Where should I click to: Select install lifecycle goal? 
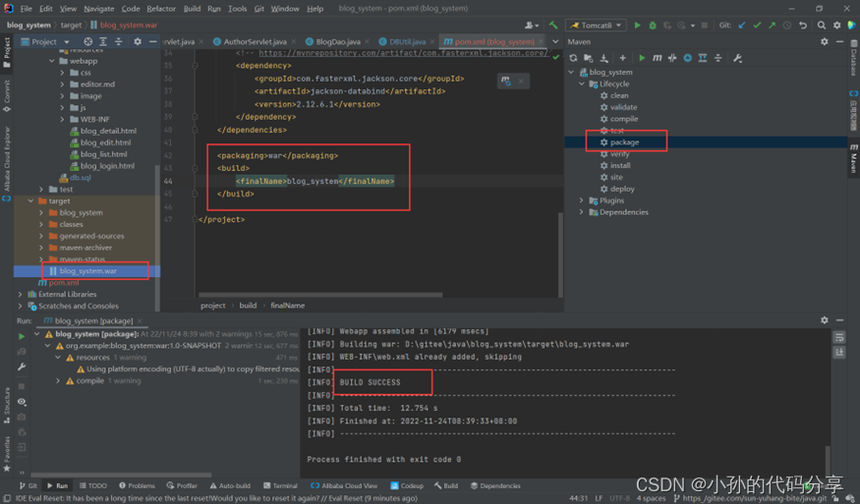620,166
